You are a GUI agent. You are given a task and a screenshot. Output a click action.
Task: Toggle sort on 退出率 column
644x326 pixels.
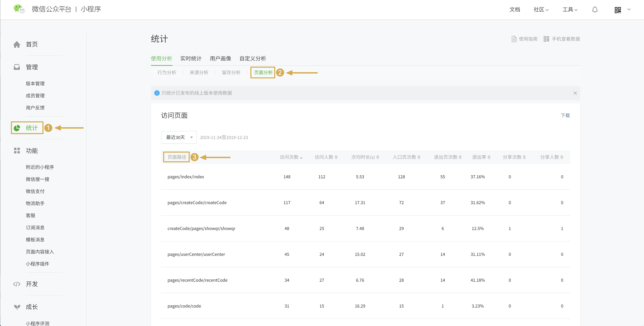point(481,157)
